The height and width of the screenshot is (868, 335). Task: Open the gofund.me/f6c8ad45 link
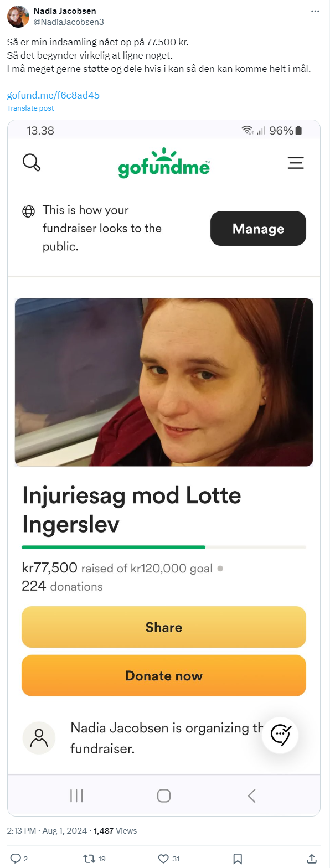(53, 95)
